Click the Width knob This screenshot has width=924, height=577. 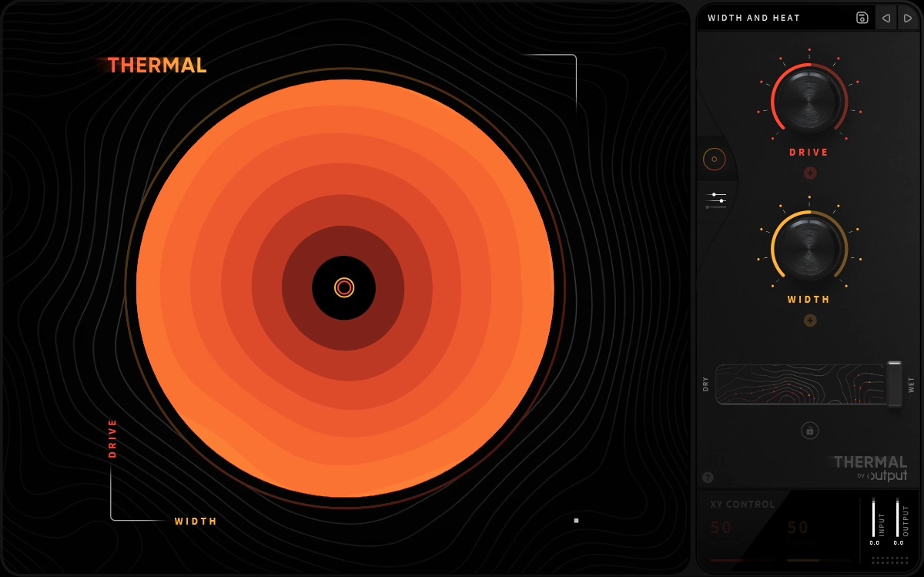coord(809,247)
